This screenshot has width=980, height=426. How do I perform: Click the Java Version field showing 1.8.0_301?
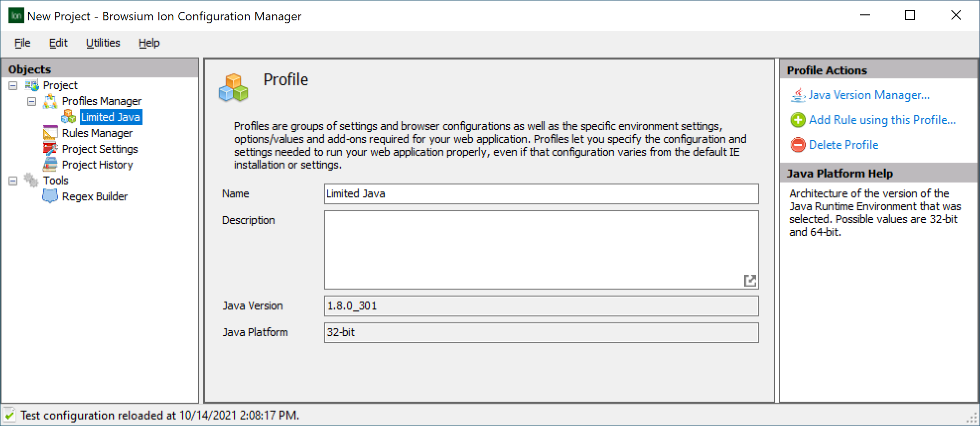[541, 306]
